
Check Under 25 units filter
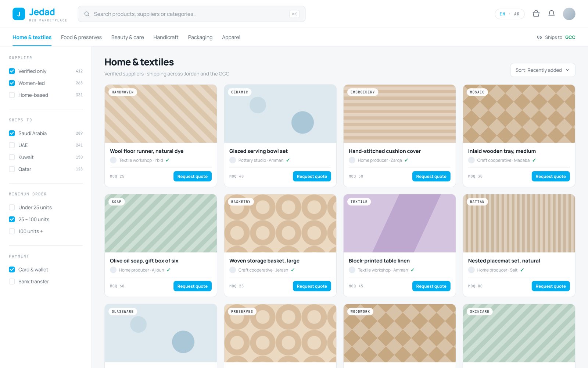[x=12, y=208]
